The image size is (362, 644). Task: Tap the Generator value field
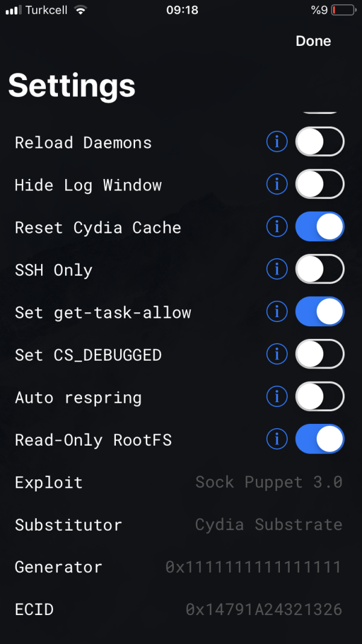click(253, 567)
